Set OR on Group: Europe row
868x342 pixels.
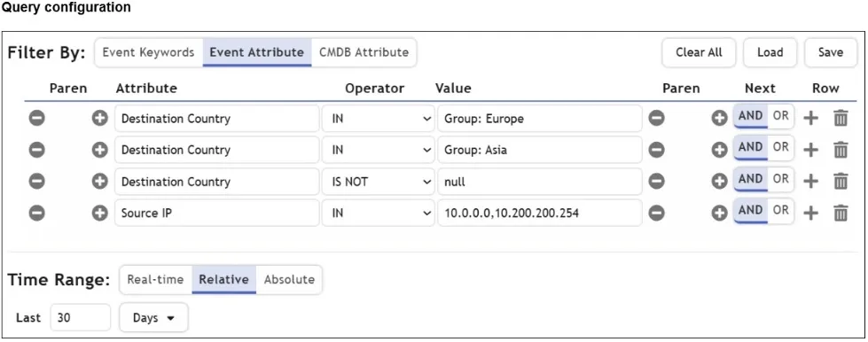coord(780,116)
